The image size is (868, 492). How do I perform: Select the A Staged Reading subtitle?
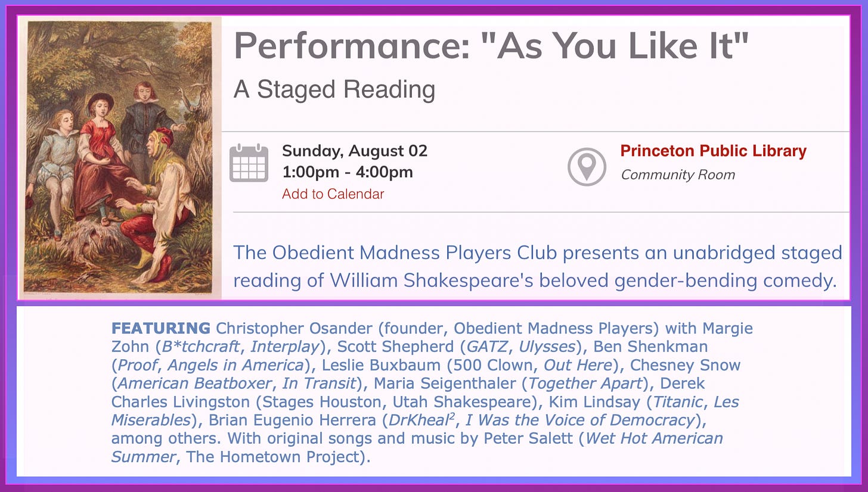(334, 90)
